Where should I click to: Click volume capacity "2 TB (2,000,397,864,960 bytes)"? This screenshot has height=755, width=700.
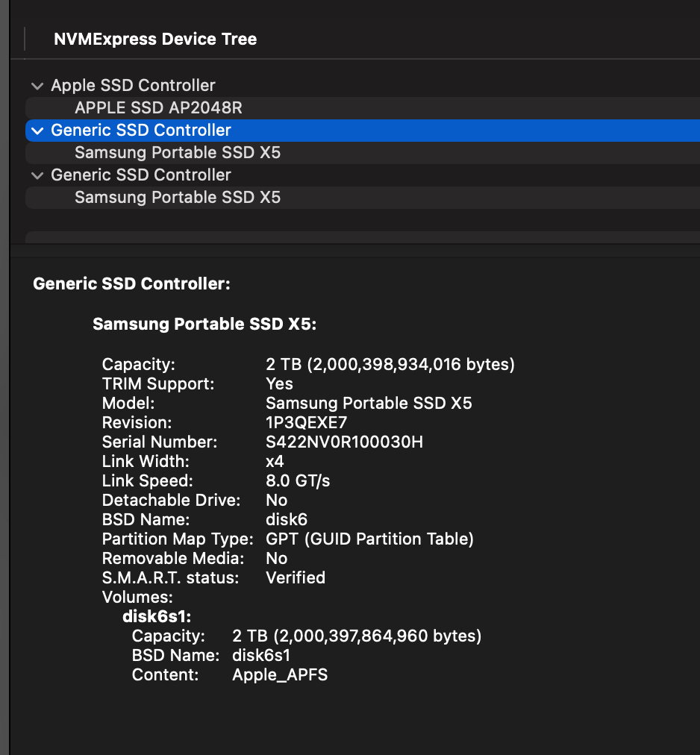pyautogui.click(x=357, y=636)
